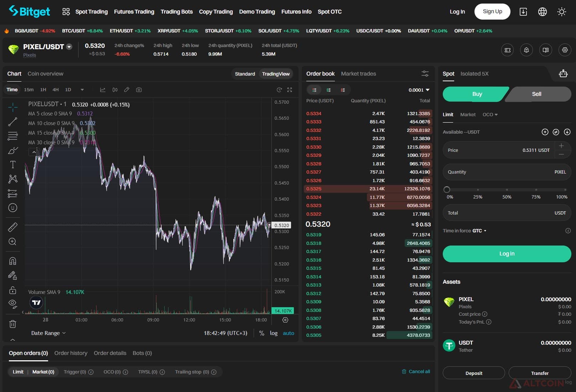Enable the magnet snapping tool
This screenshot has height=392, width=576.
[x=13, y=261]
